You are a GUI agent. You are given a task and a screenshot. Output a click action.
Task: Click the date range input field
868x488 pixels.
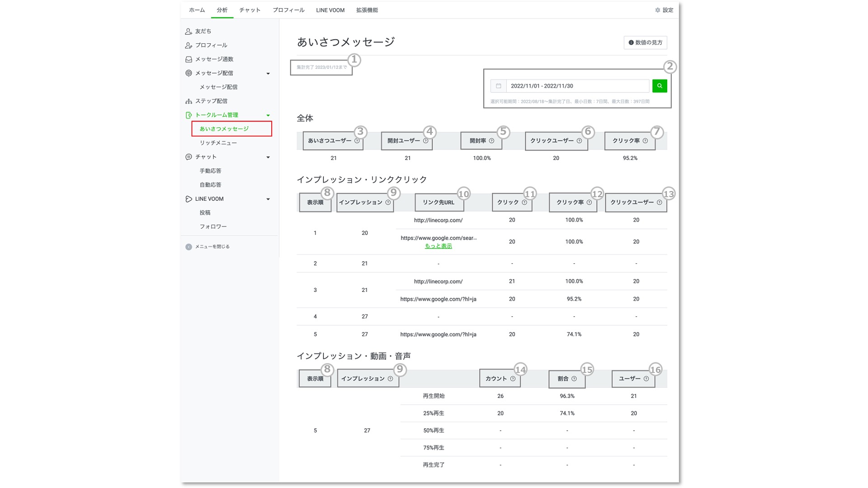[x=577, y=86]
